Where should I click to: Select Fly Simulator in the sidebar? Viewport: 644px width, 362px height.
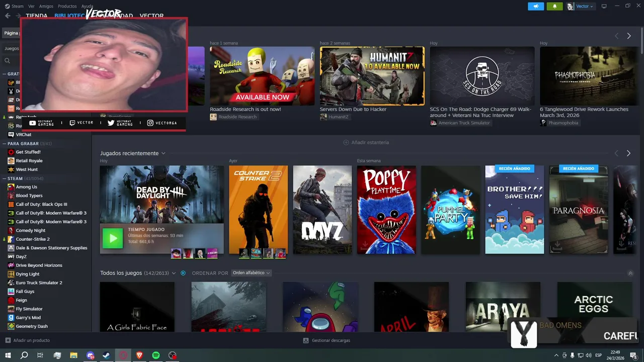[29, 309]
